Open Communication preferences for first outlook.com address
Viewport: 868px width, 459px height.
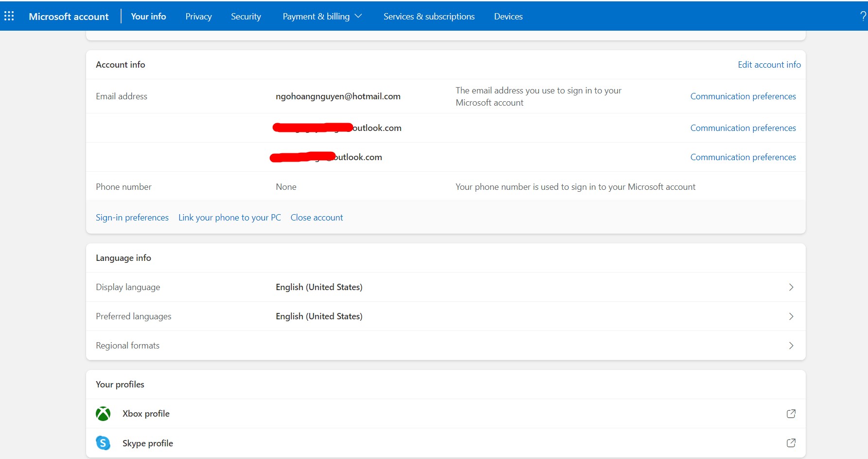pos(743,128)
